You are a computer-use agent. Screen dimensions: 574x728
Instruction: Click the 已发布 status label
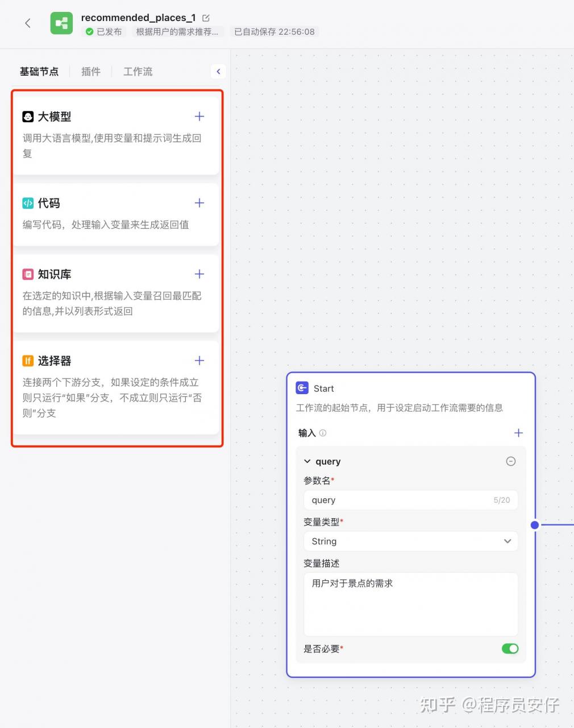click(x=109, y=32)
